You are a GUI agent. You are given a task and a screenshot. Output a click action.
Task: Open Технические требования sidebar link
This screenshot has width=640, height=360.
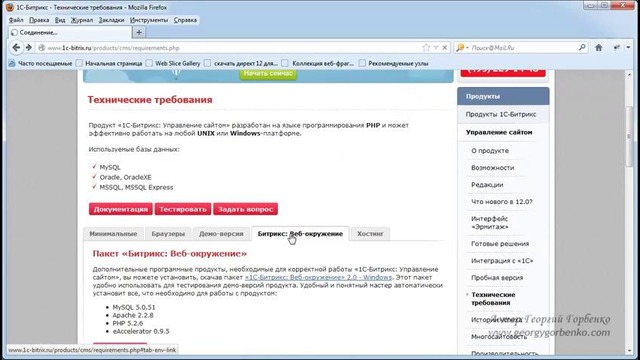tap(493, 298)
